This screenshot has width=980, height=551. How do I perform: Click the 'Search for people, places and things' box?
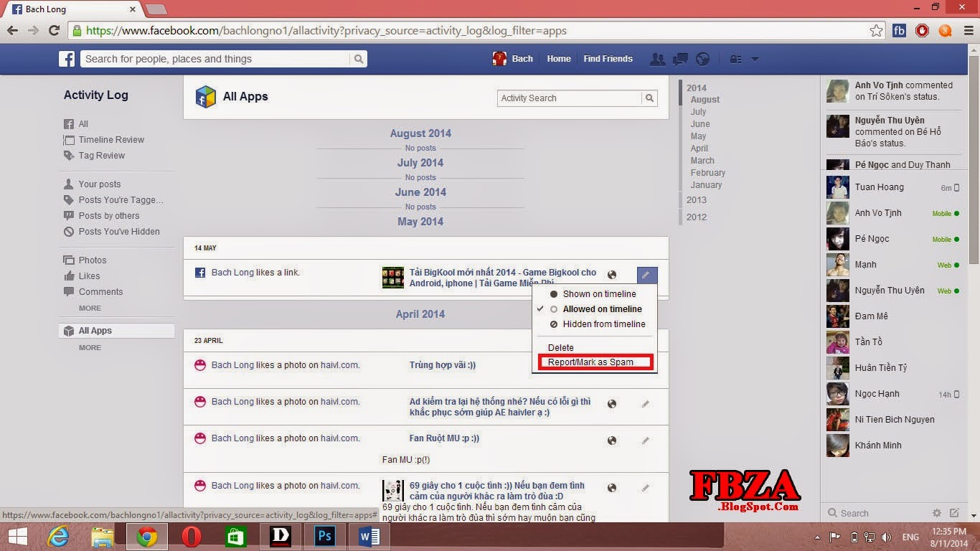coord(215,59)
